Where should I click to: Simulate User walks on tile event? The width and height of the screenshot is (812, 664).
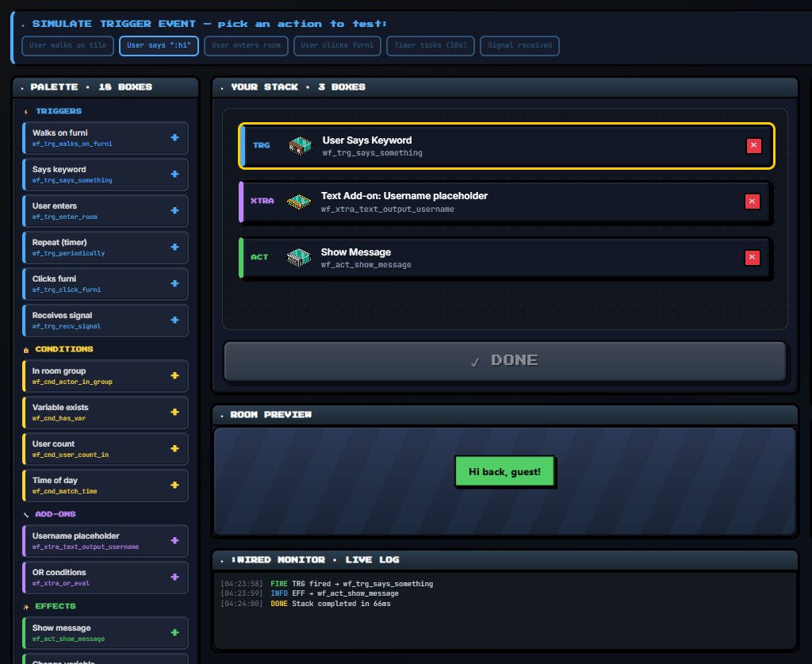68,45
